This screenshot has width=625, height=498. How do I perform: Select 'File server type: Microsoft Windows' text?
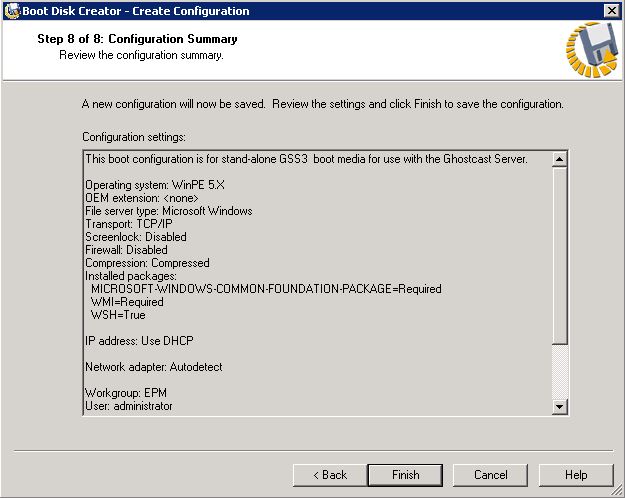169,211
